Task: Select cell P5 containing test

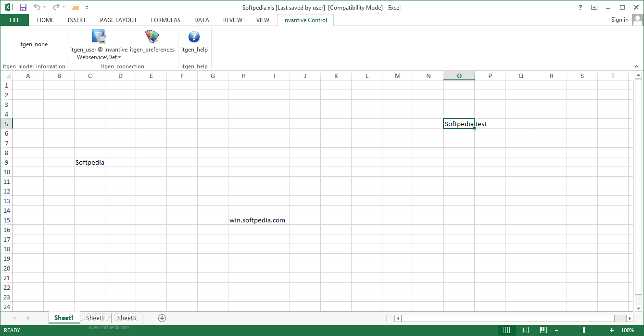Action: pyautogui.click(x=490, y=124)
